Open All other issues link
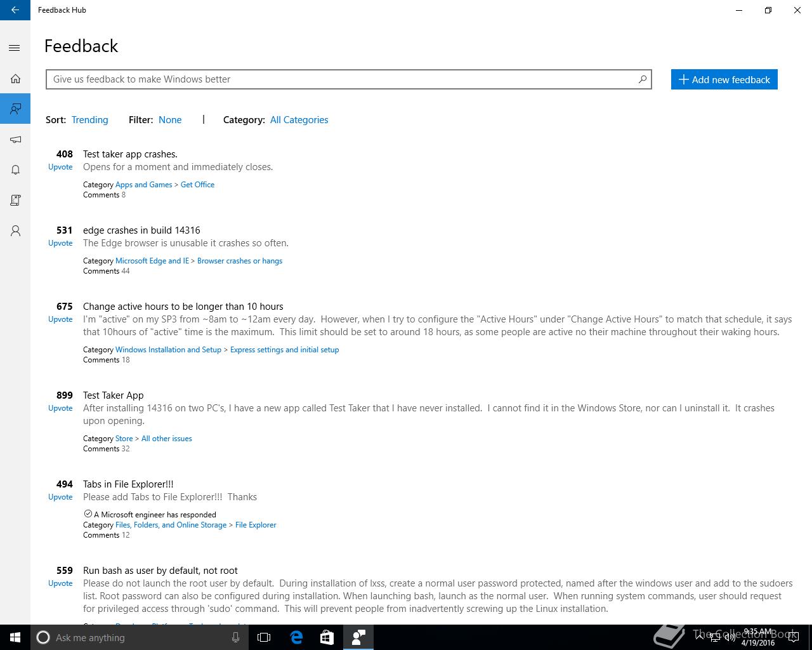The width and height of the screenshot is (812, 650). click(x=167, y=439)
